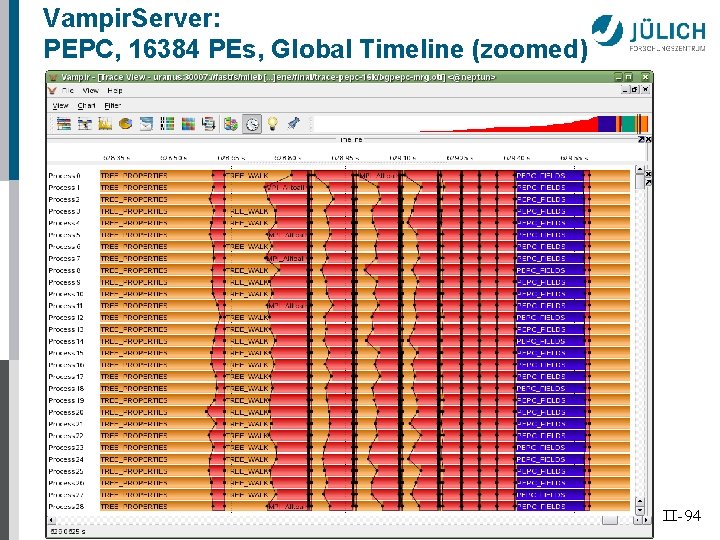
Task: Restore the inner Trace View window
Action: (x=635, y=90)
